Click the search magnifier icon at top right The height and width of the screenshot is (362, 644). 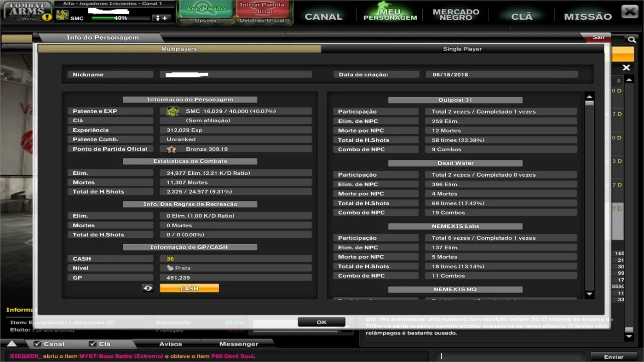632,40
